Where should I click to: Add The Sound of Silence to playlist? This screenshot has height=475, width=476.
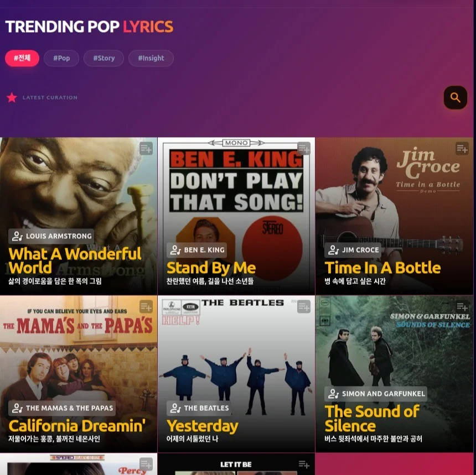point(462,307)
